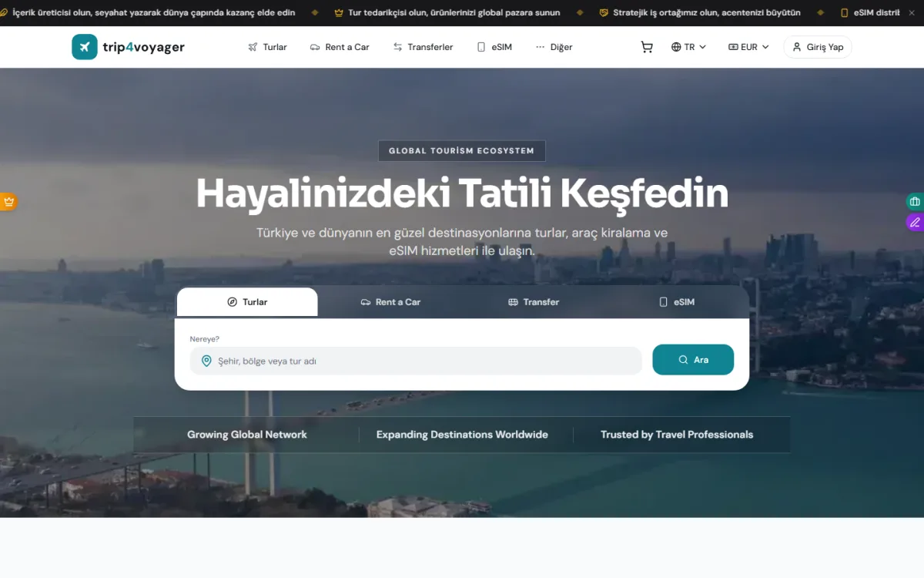
Task: Click the globe icon beside TR
Action: [676, 47]
